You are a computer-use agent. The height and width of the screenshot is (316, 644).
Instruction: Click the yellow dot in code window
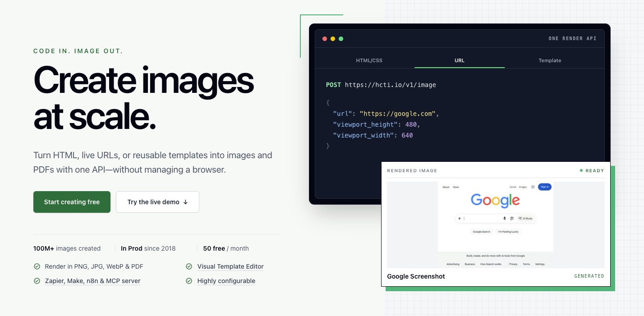pos(333,39)
